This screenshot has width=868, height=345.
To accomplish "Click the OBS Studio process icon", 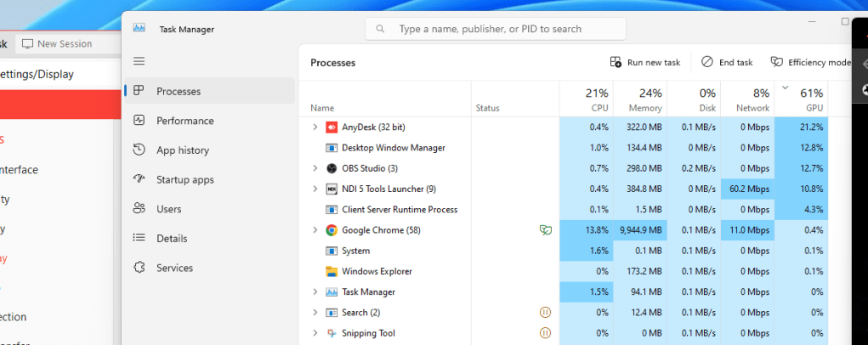I will point(332,168).
